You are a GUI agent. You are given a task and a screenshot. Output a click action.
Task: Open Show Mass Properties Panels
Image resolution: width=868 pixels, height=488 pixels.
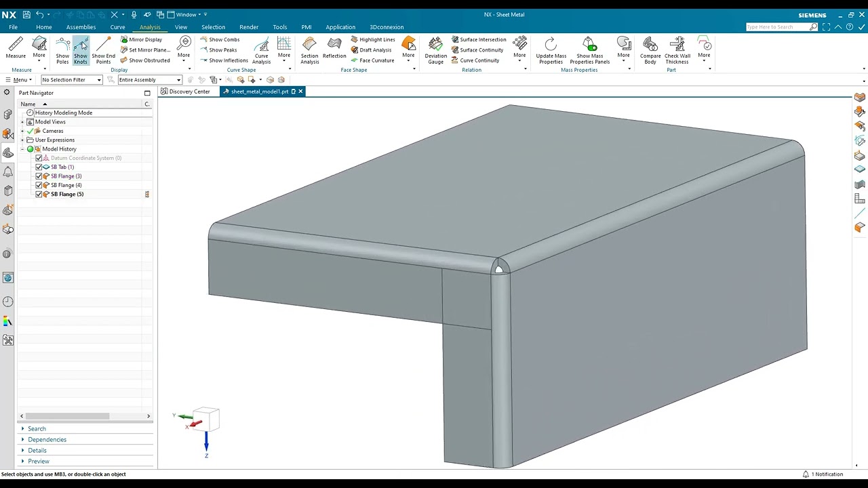pos(590,51)
